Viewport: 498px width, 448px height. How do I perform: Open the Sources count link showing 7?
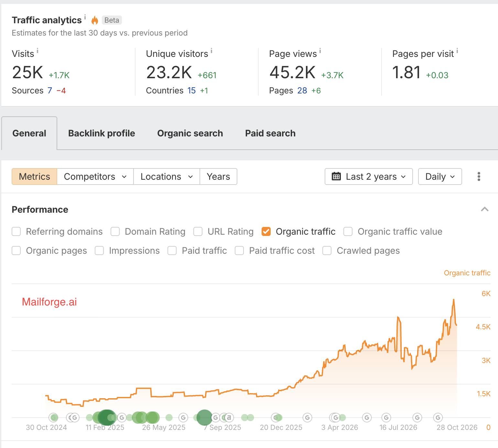[x=50, y=91]
